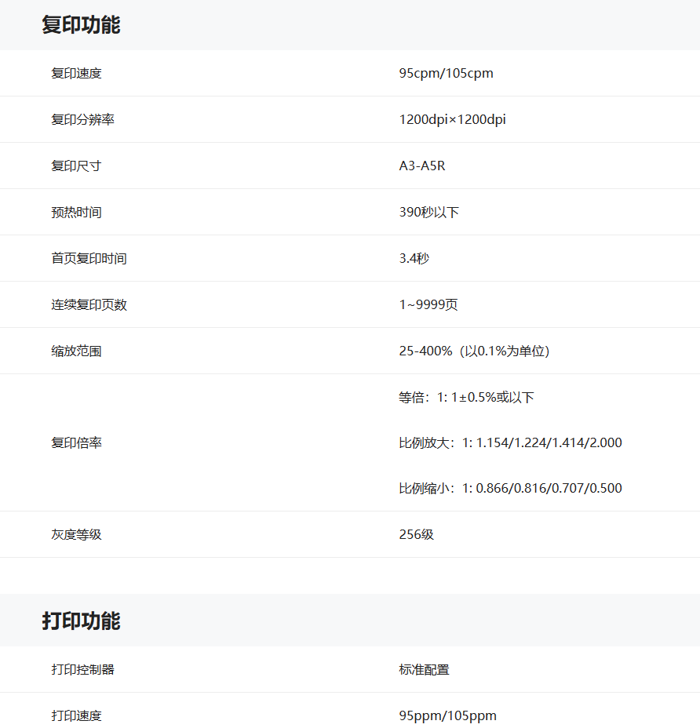Click the 95cpm/105cpm copy speed value

[x=446, y=74]
